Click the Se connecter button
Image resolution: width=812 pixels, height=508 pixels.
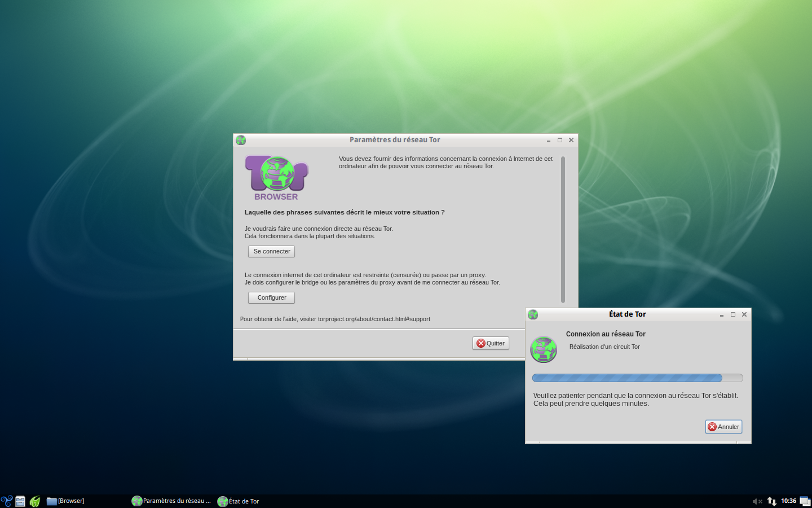pos(271,251)
